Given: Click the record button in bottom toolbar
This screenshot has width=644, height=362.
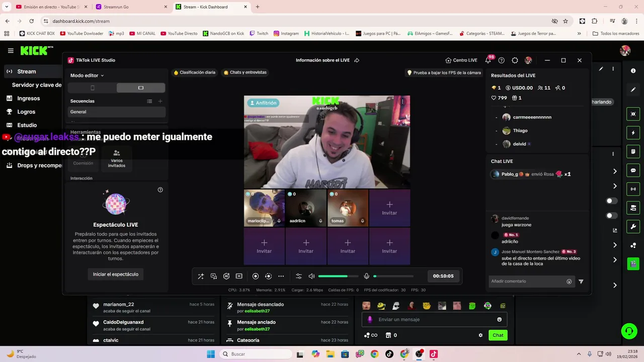Looking at the screenshot, I should [x=256, y=276].
